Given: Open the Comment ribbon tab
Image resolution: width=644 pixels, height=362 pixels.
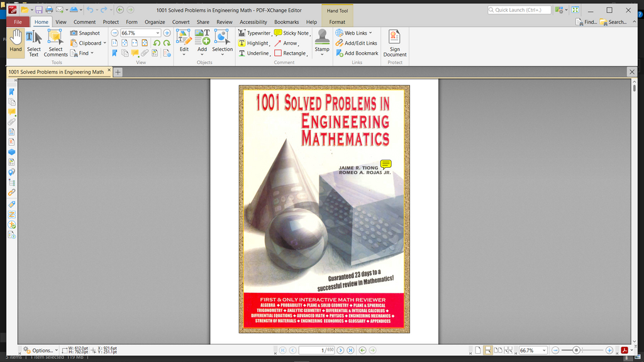Looking at the screenshot, I should (85, 22).
